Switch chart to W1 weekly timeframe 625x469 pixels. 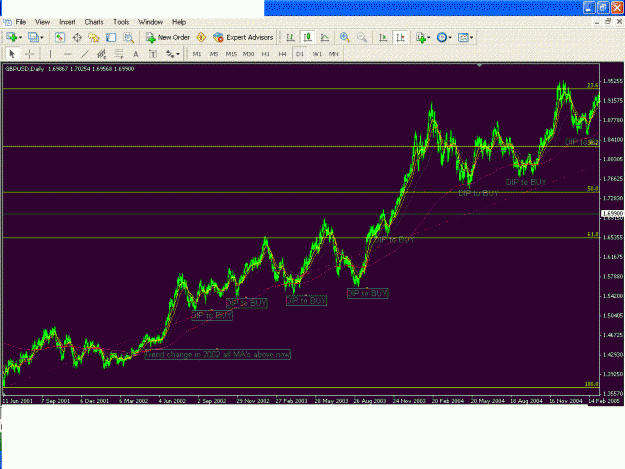[317, 54]
